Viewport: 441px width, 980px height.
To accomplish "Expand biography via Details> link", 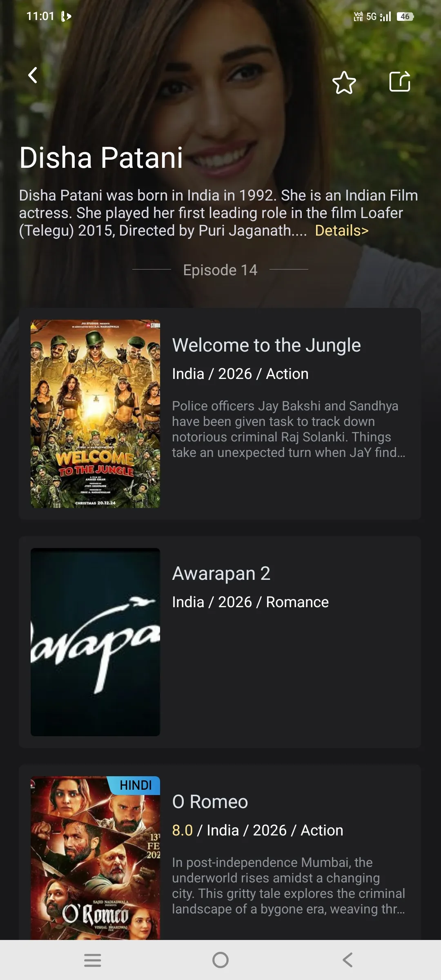I will (x=342, y=231).
